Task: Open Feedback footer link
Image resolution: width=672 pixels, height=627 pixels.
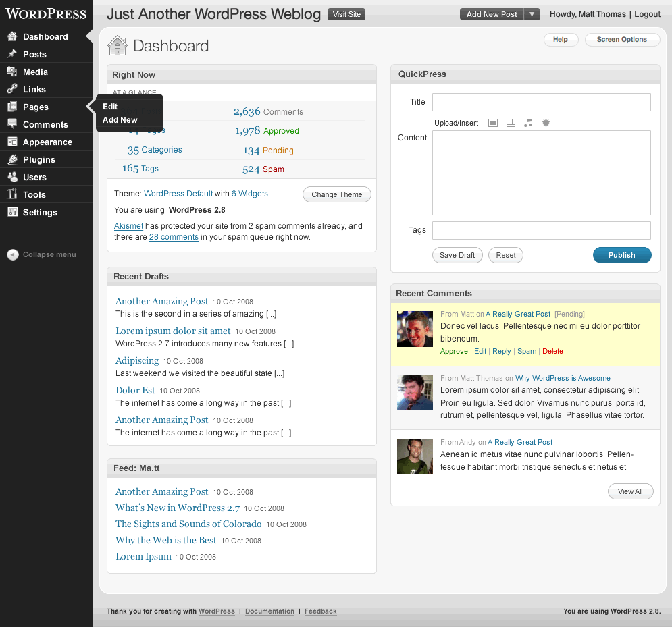Action: pyautogui.click(x=321, y=611)
